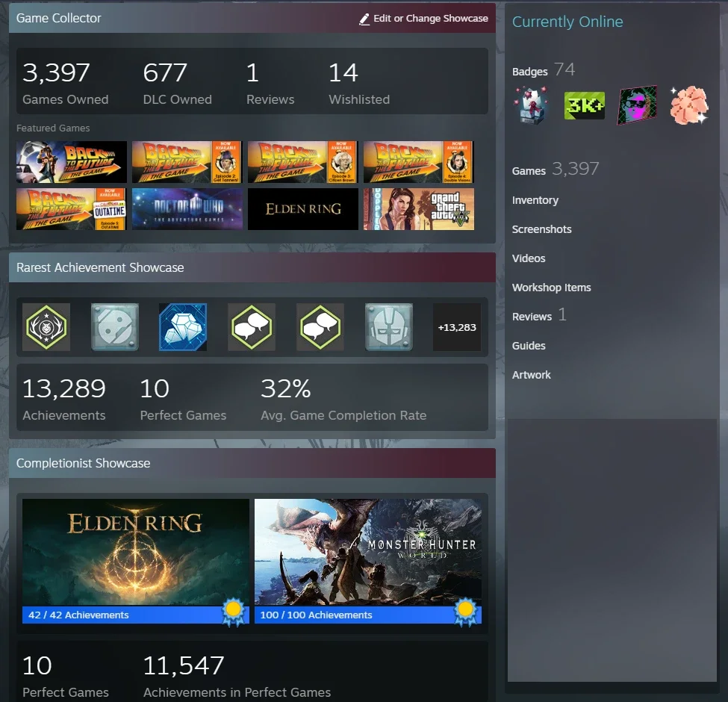Open the +13,283 more achievements tile
The width and height of the screenshot is (728, 702).
pos(457,327)
